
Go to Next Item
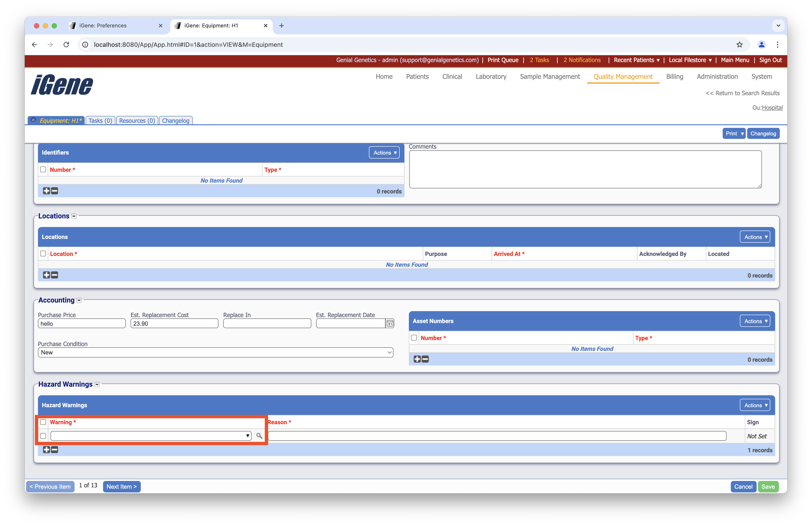[121, 487]
